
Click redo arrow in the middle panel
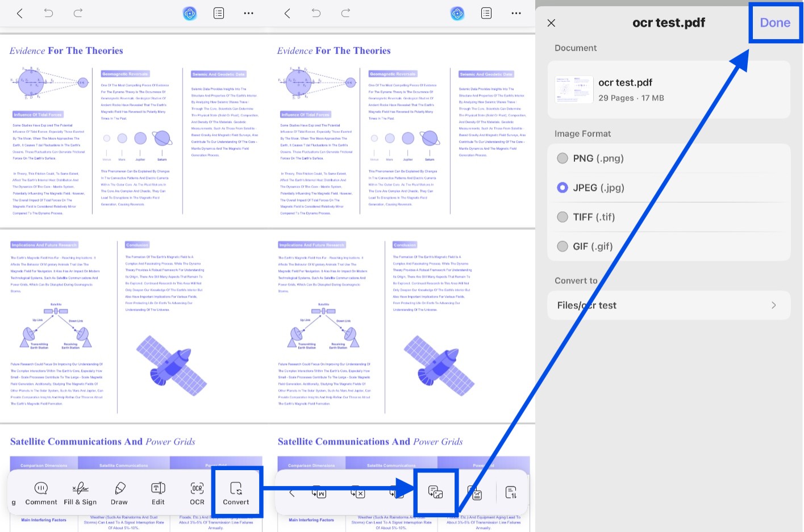(345, 13)
